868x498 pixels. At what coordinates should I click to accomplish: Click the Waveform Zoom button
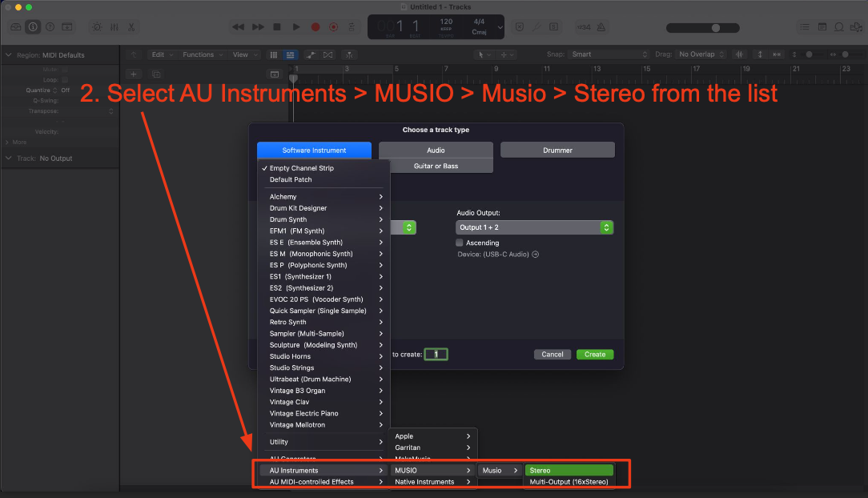click(739, 54)
